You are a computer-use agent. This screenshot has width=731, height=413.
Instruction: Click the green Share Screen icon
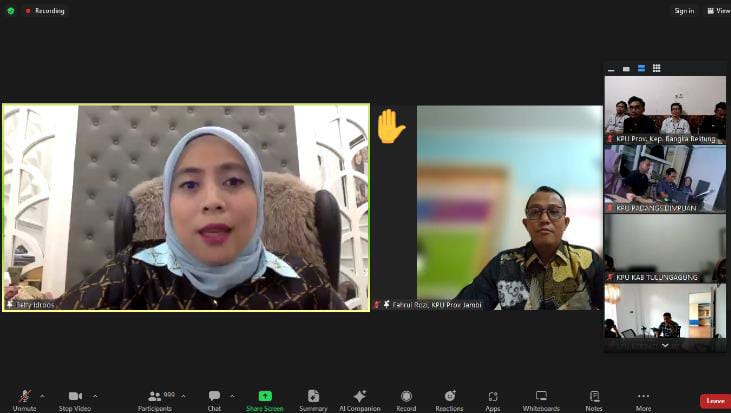(x=265, y=396)
